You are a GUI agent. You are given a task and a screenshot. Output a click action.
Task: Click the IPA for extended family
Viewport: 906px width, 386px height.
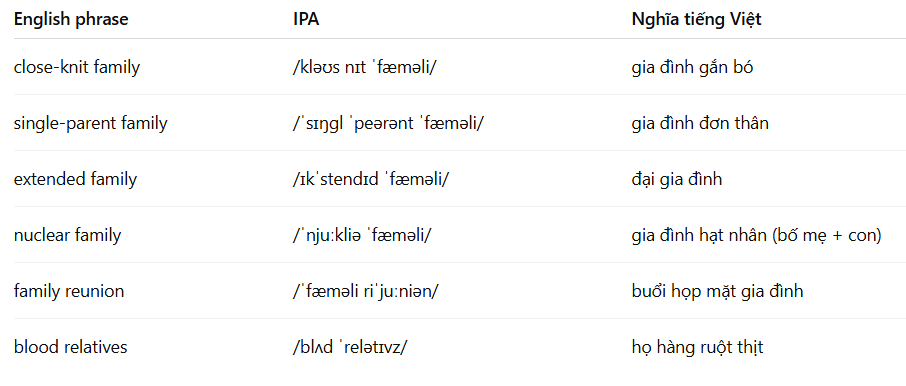click(371, 180)
